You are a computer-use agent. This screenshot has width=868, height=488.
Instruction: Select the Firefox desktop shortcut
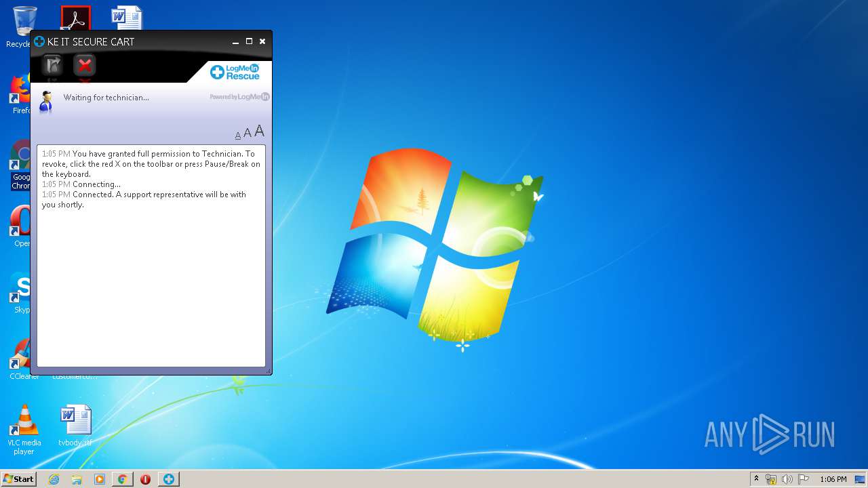(x=20, y=94)
